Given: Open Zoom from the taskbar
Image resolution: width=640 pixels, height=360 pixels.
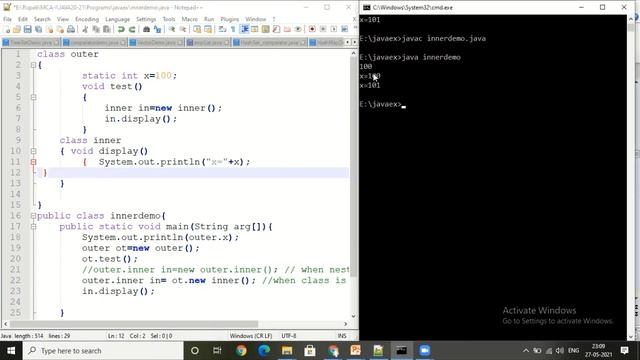Looking at the screenshot, I should pos(424,351).
